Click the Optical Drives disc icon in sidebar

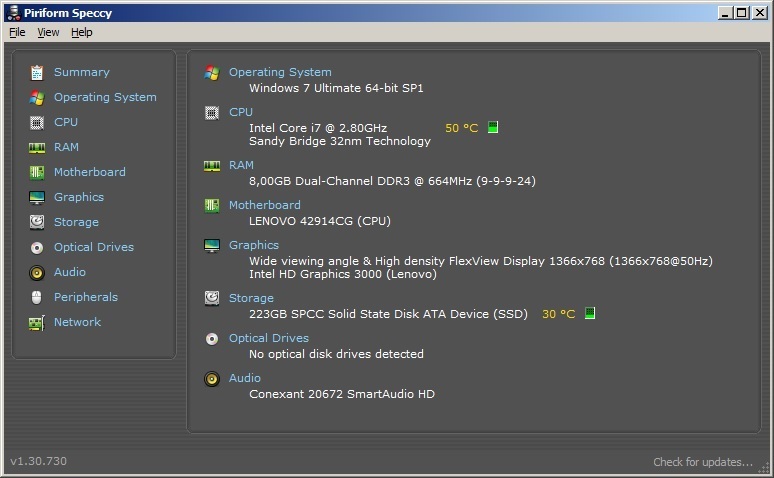[37, 247]
